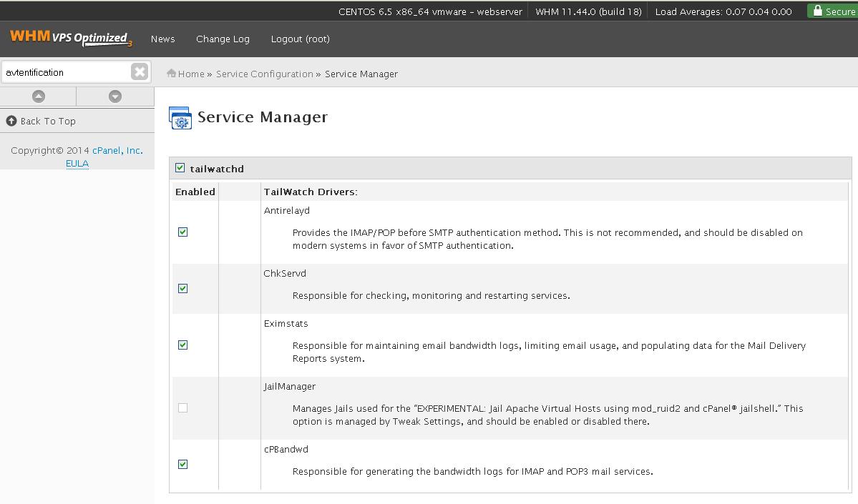The image size is (858, 504).
Task: Open Service Configuration breadcrumb link
Action: click(264, 74)
